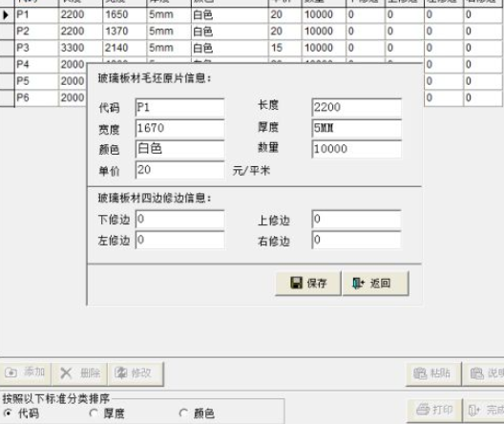Select table cell P6

point(36,97)
